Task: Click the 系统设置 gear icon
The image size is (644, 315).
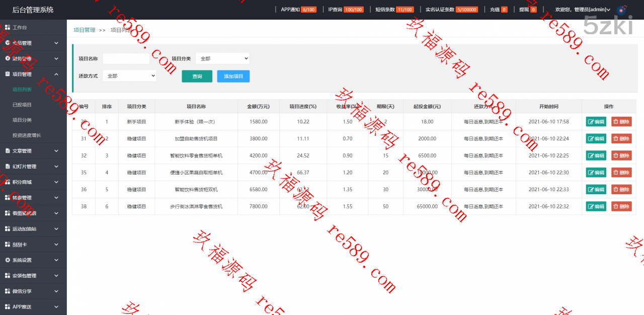Action: pyautogui.click(x=8, y=260)
